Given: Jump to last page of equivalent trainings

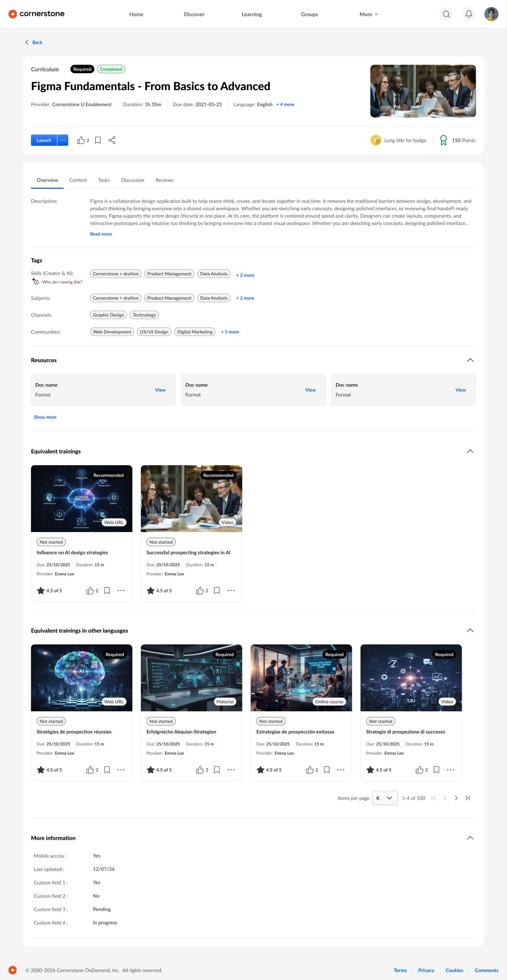Looking at the screenshot, I should pyautogui.click(x=467, y=798).
